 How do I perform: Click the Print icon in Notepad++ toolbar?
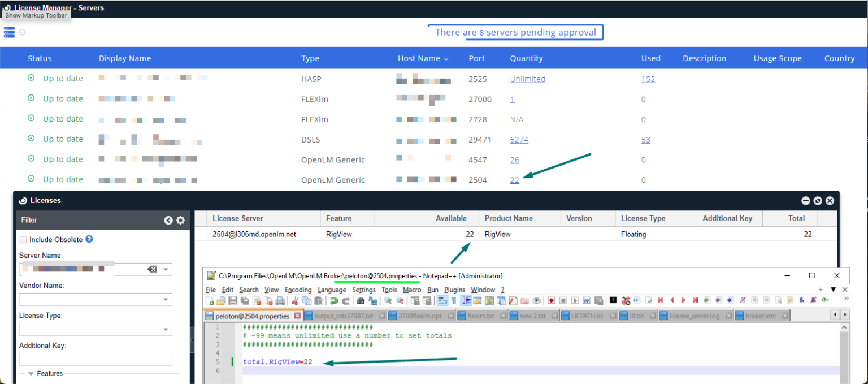coord(280,300)
